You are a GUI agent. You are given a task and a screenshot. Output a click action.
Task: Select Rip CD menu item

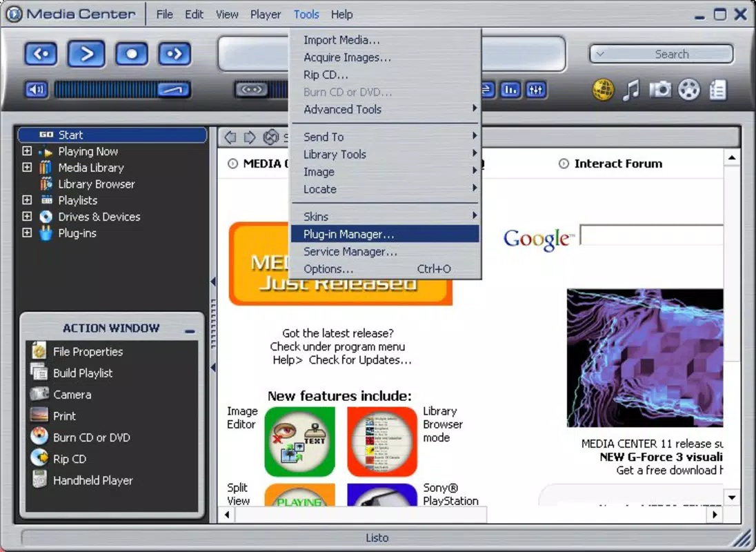pyautogui.click(x=386, y=75)
